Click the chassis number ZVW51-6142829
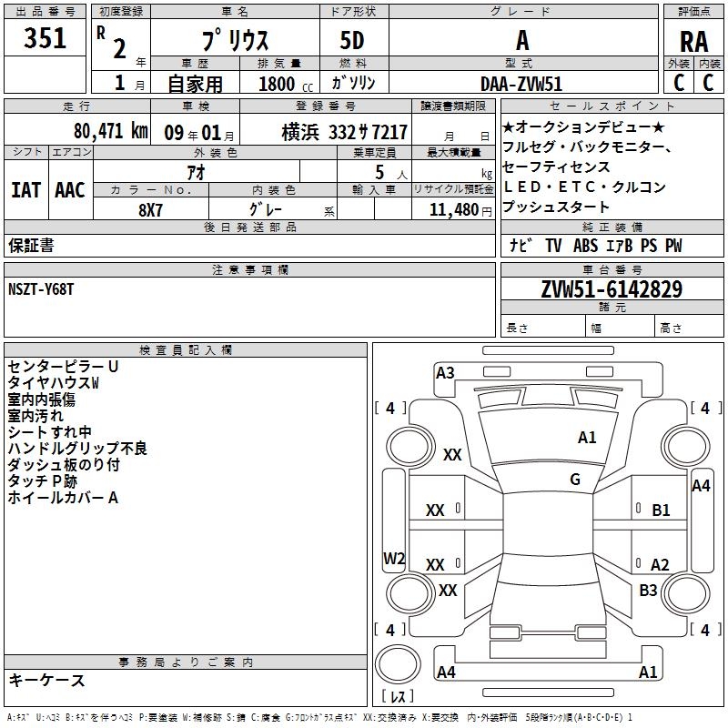This screenshot has height=728, width=728. pos(612,288)
